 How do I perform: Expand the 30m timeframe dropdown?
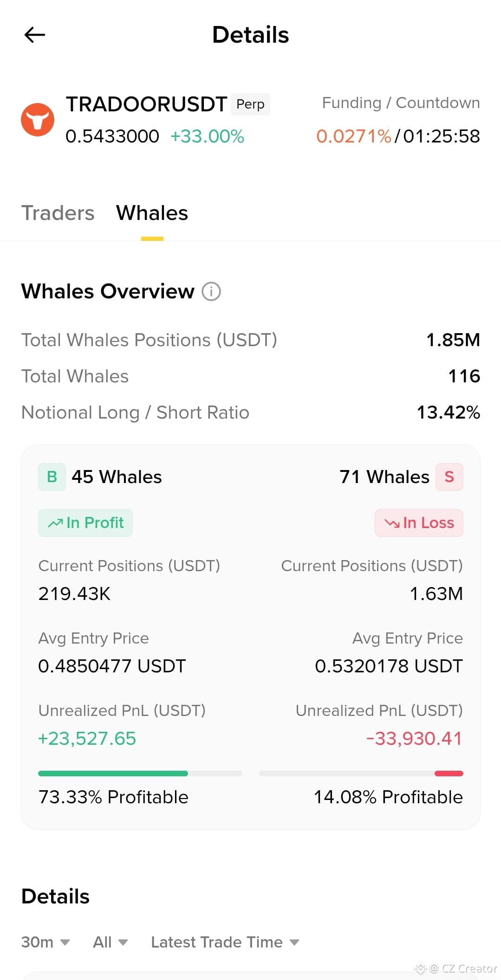(46, 942)
